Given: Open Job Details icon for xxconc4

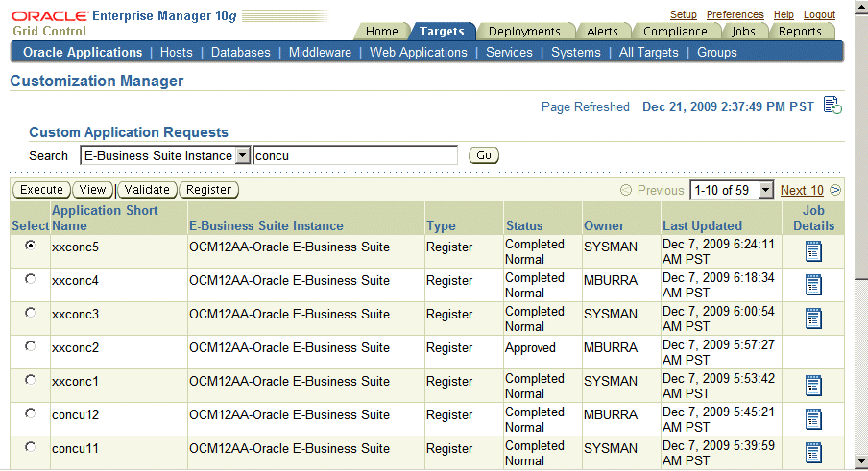Looking at the screenshot, I should pyautogui.click(x=813, y=285).
